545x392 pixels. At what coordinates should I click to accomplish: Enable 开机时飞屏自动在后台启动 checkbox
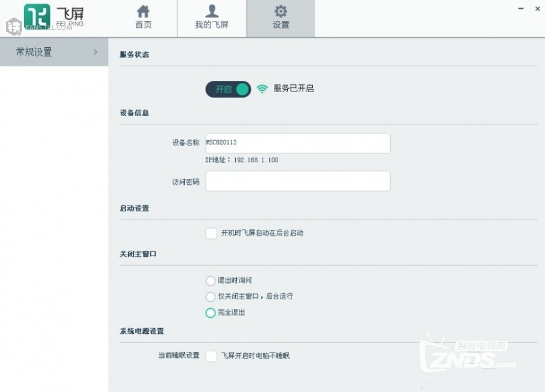[211, 233]
